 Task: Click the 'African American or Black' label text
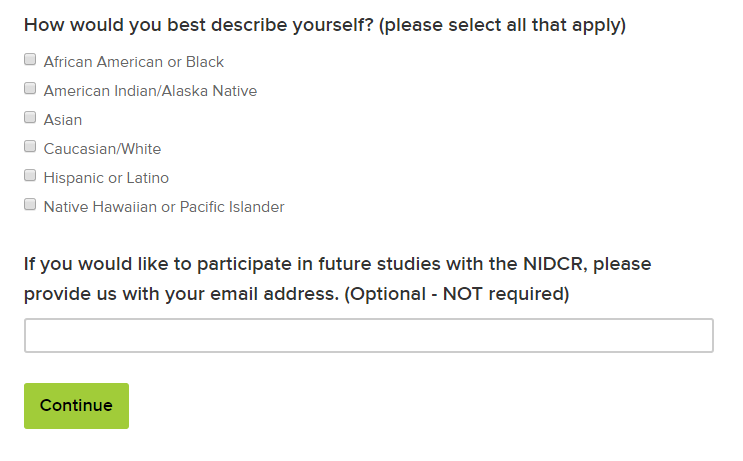click(x=134, y=62)
